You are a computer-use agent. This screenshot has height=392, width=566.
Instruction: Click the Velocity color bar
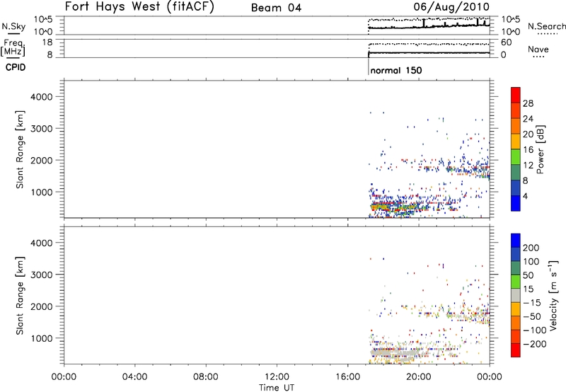click(516, 295)
